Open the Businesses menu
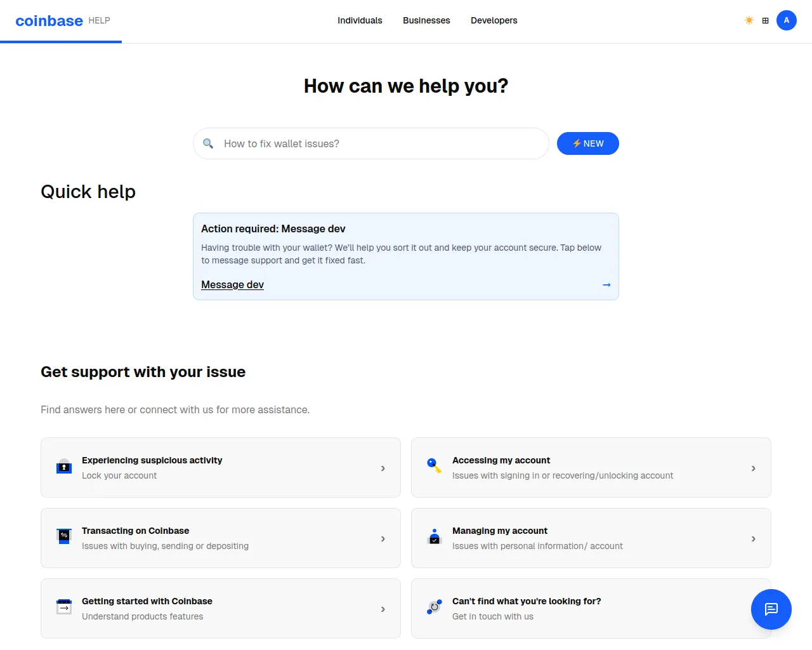 coord(426,20)
